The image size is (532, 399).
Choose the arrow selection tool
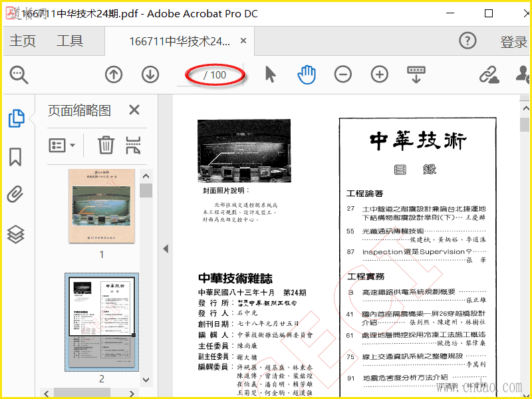(271, 74)
